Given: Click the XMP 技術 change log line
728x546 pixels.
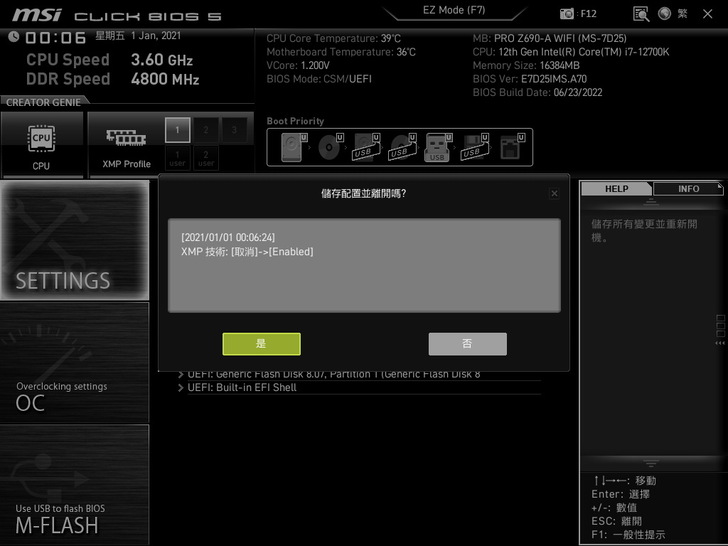Looking at the screenshot, I should pyautogui.click(x=247, y=252).
